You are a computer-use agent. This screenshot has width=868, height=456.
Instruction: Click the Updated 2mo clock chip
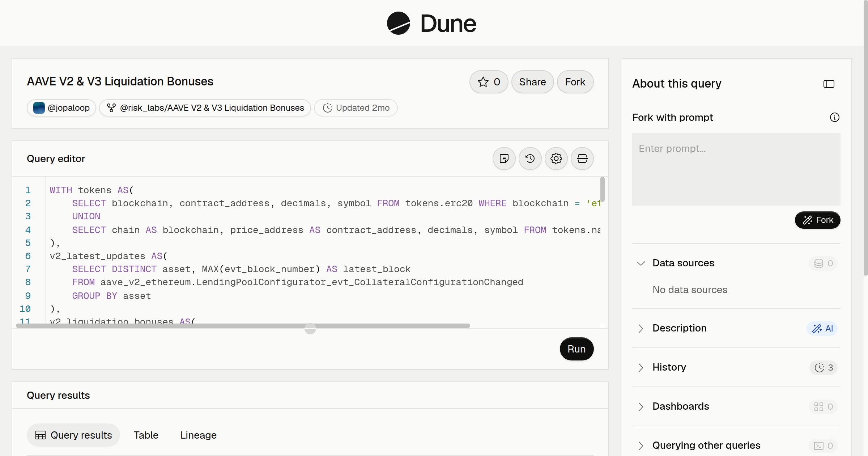click(x=356, y=108)
